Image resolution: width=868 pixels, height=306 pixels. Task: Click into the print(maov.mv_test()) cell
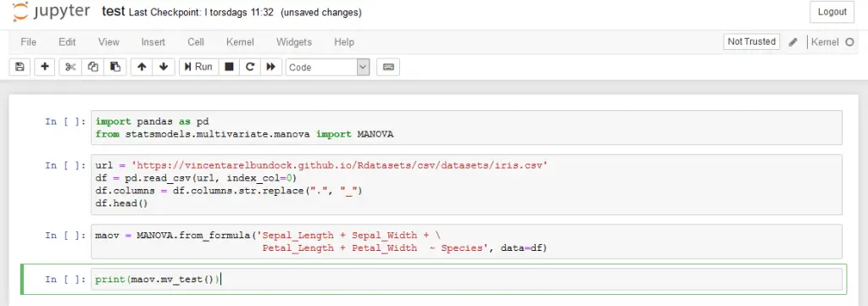466,280
